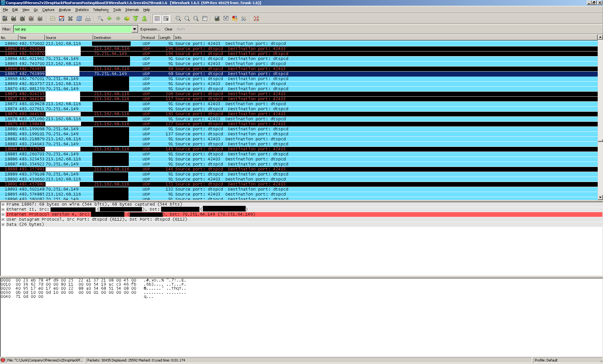This screenshot has width=603, height=364.
Task: Click the Save capture file icon
Action: tap(62, 19)
